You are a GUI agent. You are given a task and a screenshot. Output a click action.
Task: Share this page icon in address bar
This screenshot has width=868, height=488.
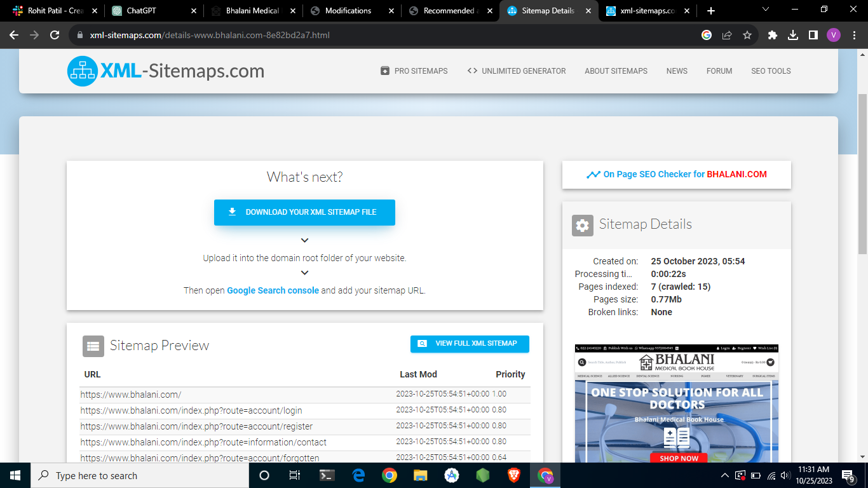click(727, 35)
